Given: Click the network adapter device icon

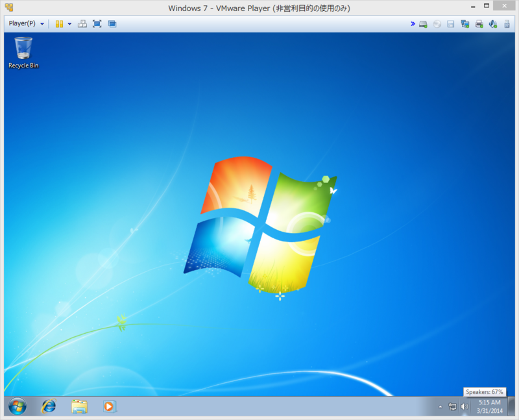Looking at the screenshot, I should tap(465, 24).
